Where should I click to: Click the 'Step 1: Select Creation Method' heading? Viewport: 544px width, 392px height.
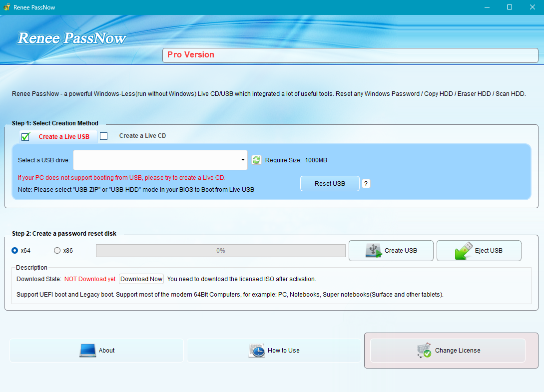55,123
